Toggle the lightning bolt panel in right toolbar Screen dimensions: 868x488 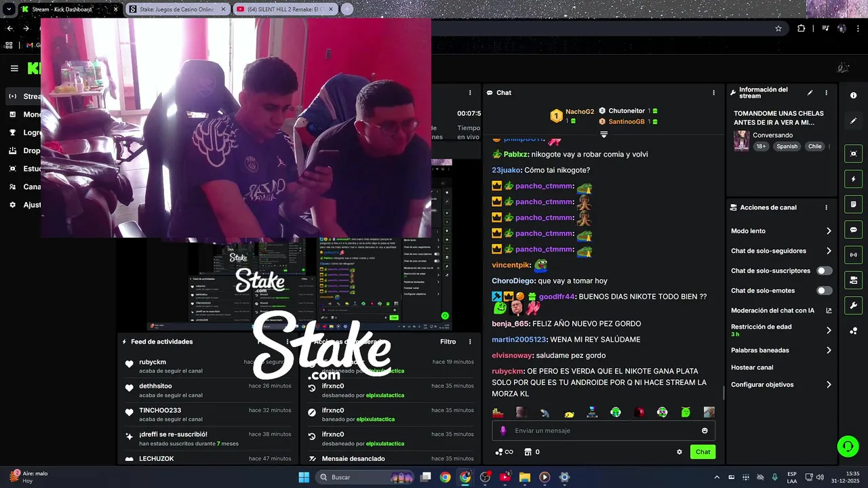[x=853, y=180]
